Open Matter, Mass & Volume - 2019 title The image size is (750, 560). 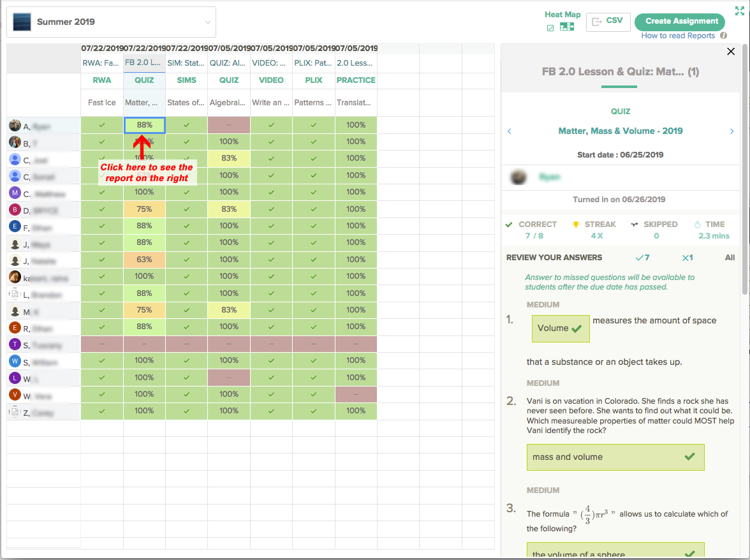coord(621,131)
